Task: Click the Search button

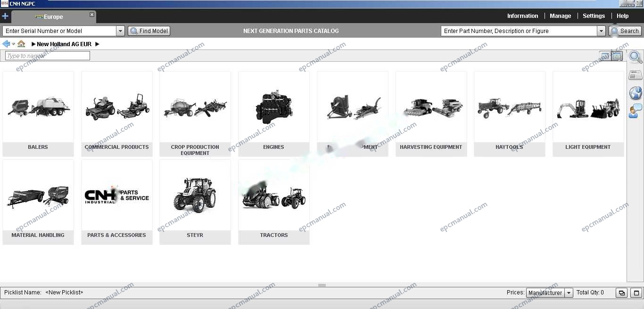Action: [625, 31]
